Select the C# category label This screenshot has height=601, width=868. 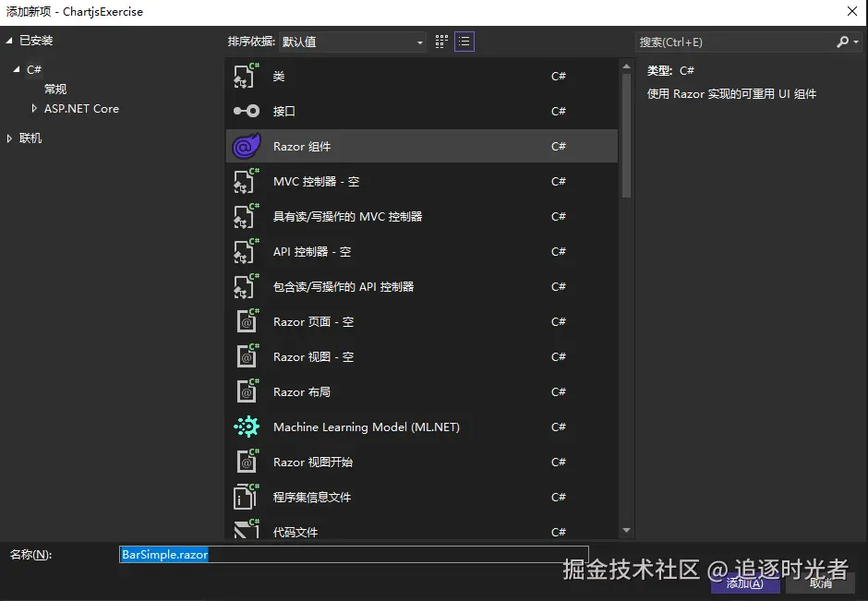pos(34,69)
